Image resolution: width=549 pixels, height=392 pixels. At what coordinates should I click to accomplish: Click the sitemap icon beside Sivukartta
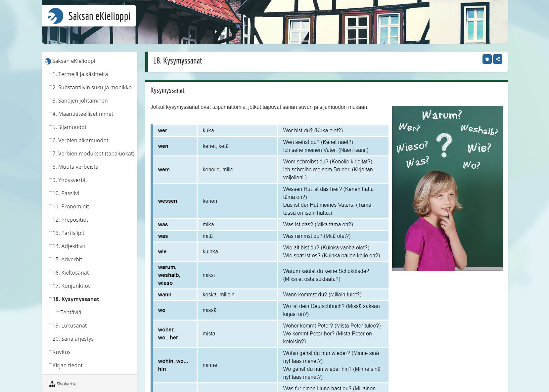[x=52, y=384]
